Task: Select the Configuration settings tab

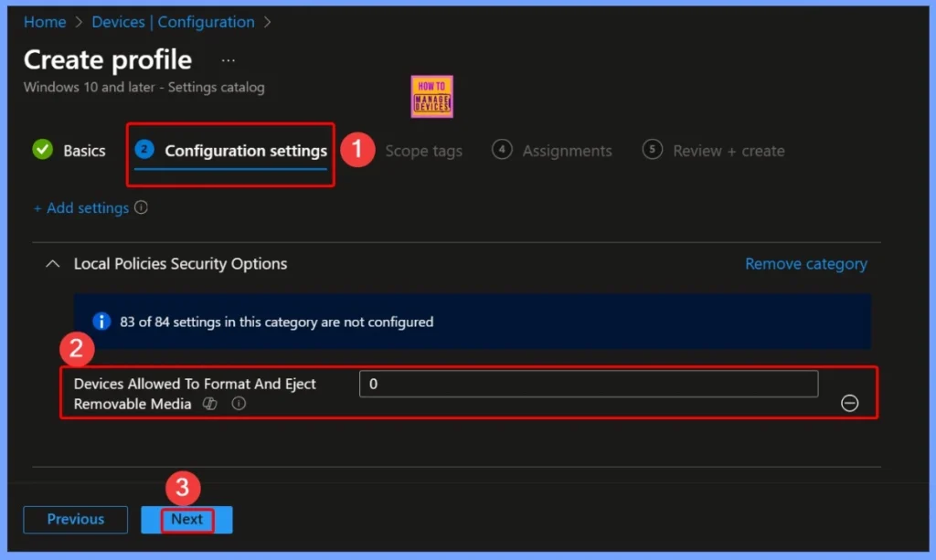Action: tap(245, 151)
